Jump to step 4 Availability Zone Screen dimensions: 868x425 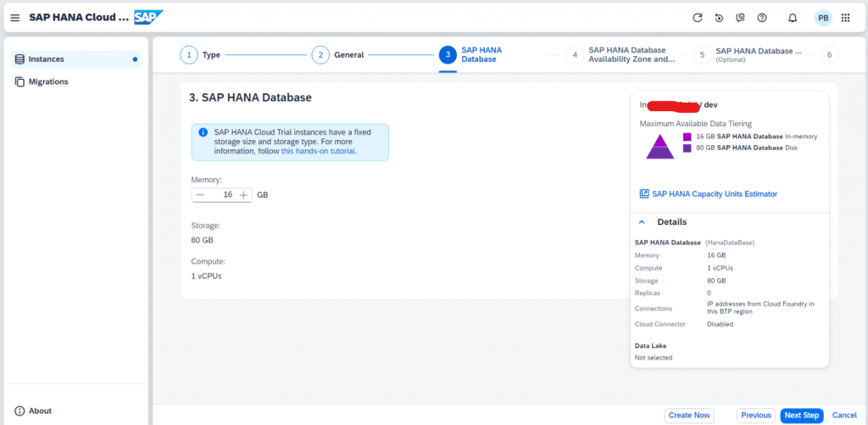click(x=621, y=55)
